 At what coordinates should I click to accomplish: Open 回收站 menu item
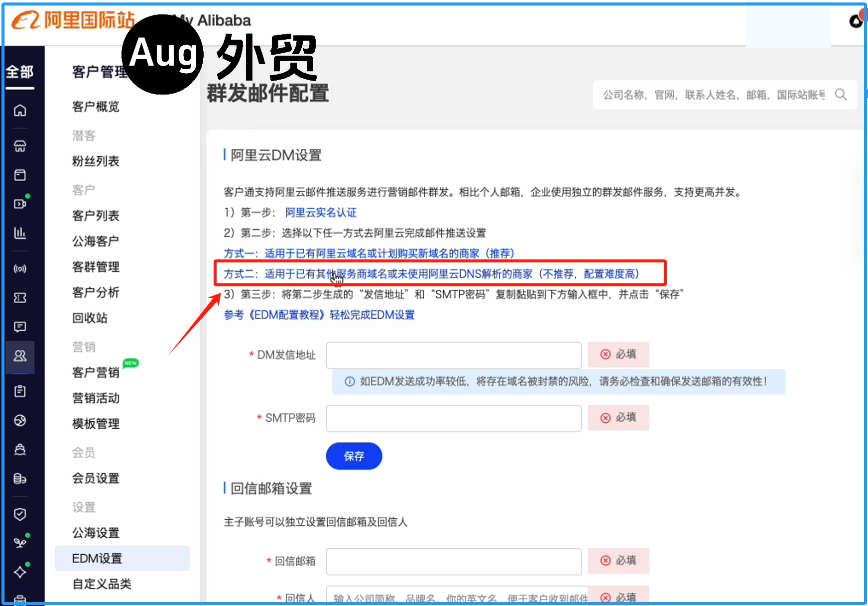(x=90, y=318)
